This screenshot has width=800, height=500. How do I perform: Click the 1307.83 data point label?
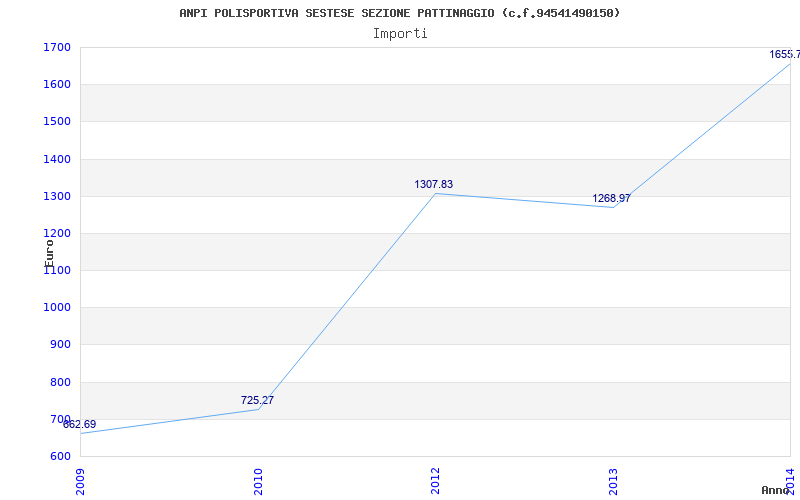[x=434, y=185]
